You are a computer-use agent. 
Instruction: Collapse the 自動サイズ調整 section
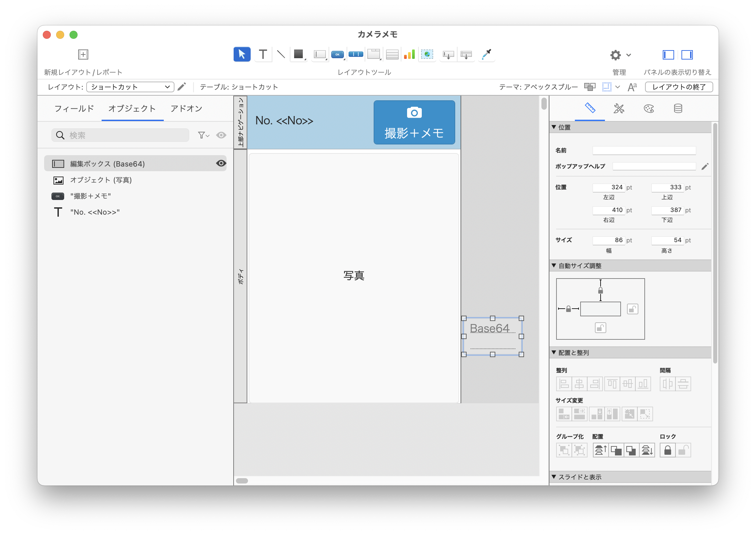click(x=554, y=265)
